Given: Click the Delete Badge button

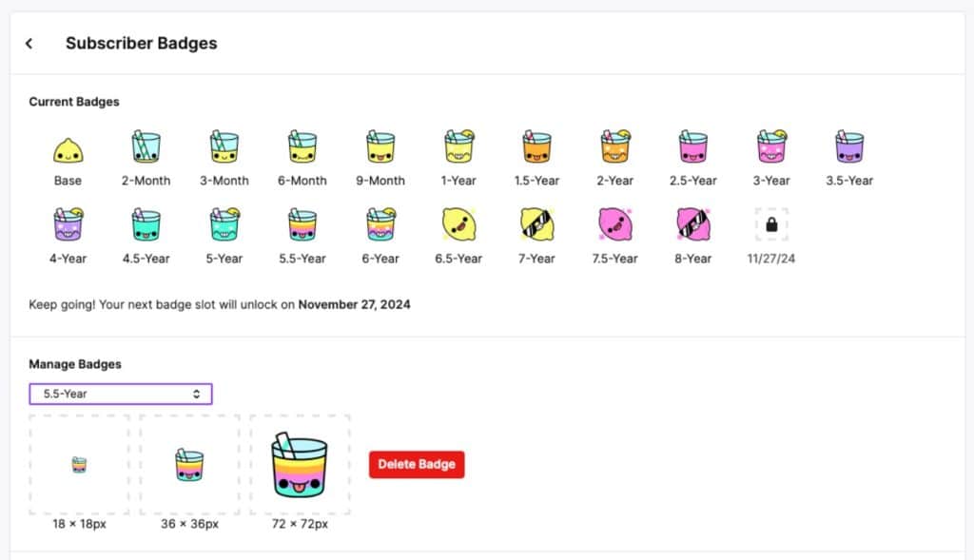Looking at the screenshot, I should click(x=416, y=464).
